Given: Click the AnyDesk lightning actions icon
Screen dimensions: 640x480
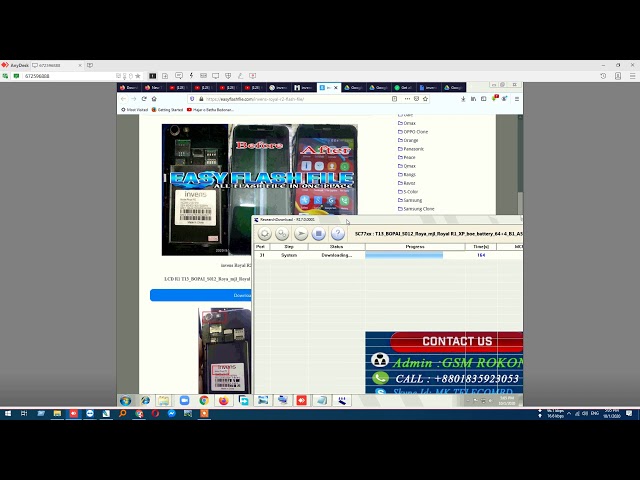Looking at the screenshot, I should (x=191, y=76).
